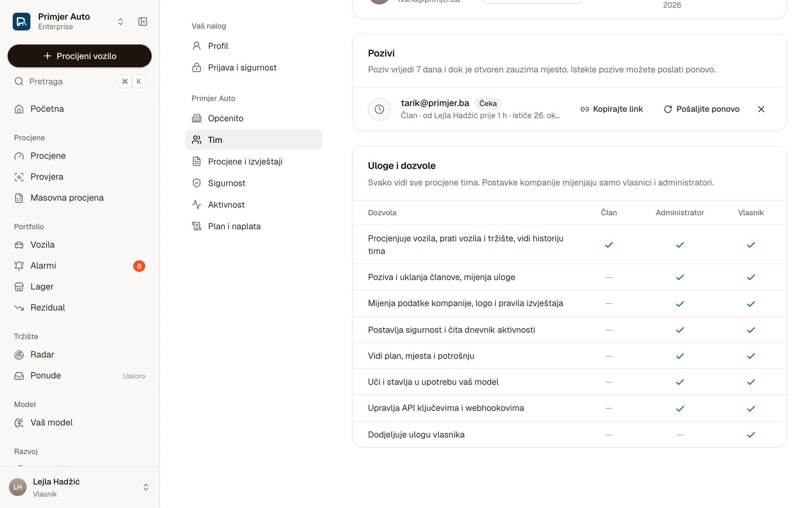Image resolution: width=812 pixels, height=508 pixels.
Task: Open Masovna procjena
Action: click(80, 198)
